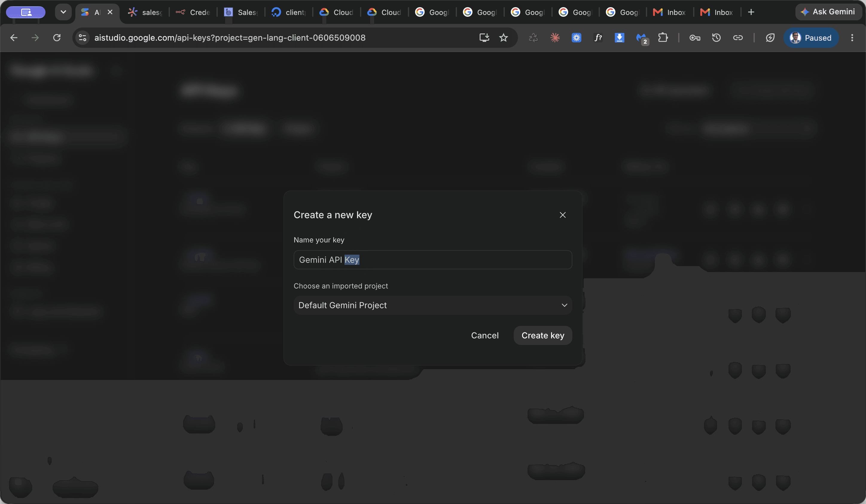Click the address bar URL

click(x=230, y=38)
